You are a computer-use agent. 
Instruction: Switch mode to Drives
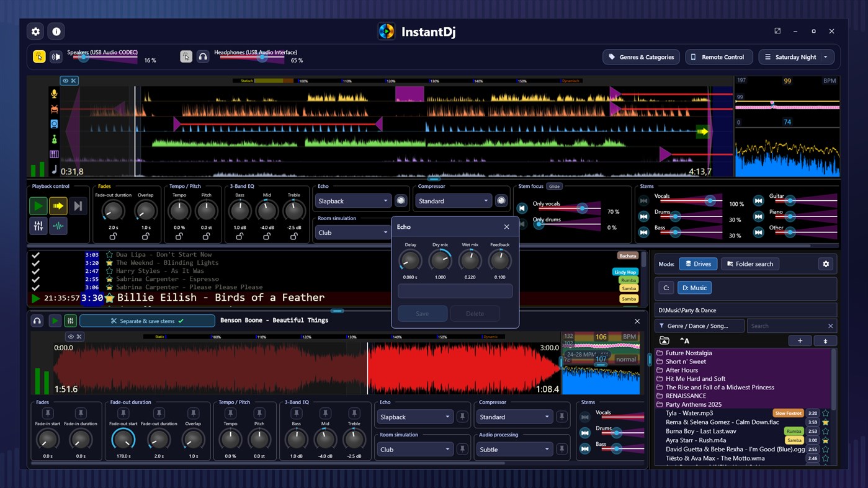coord(698,264)
